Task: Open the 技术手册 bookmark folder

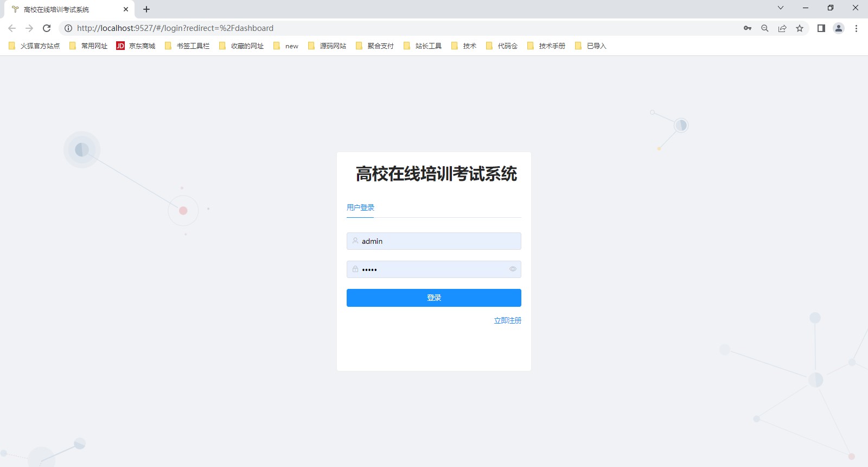Action: tap(546, 46)
